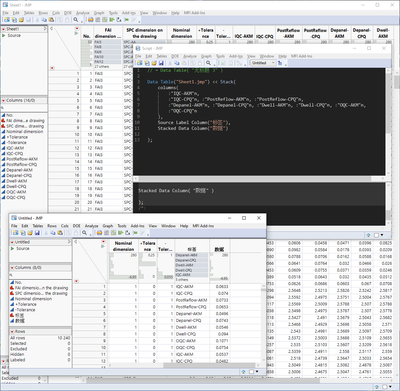Click Depanel-AKM histogram bar in Untitled header

(192, 255)
